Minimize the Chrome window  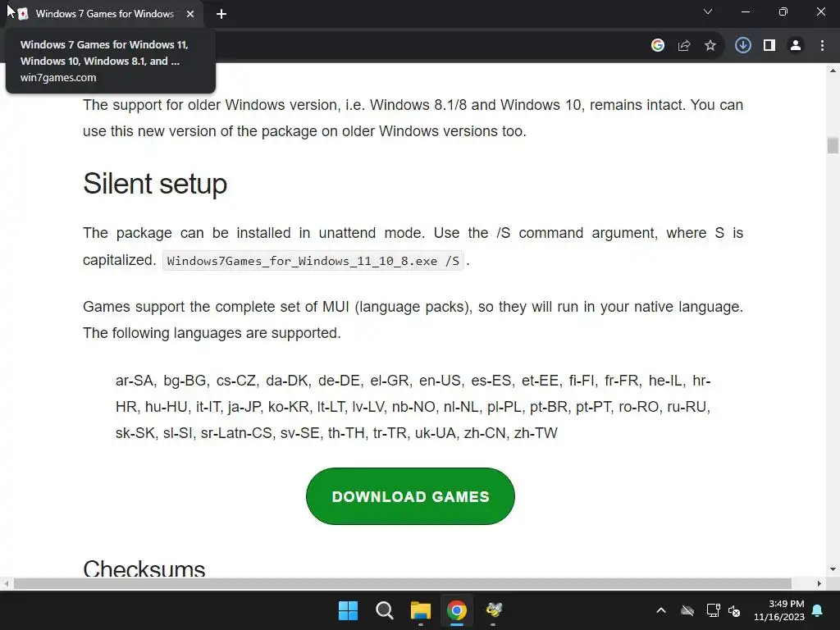pyautogui.click(x=745, y=11)
